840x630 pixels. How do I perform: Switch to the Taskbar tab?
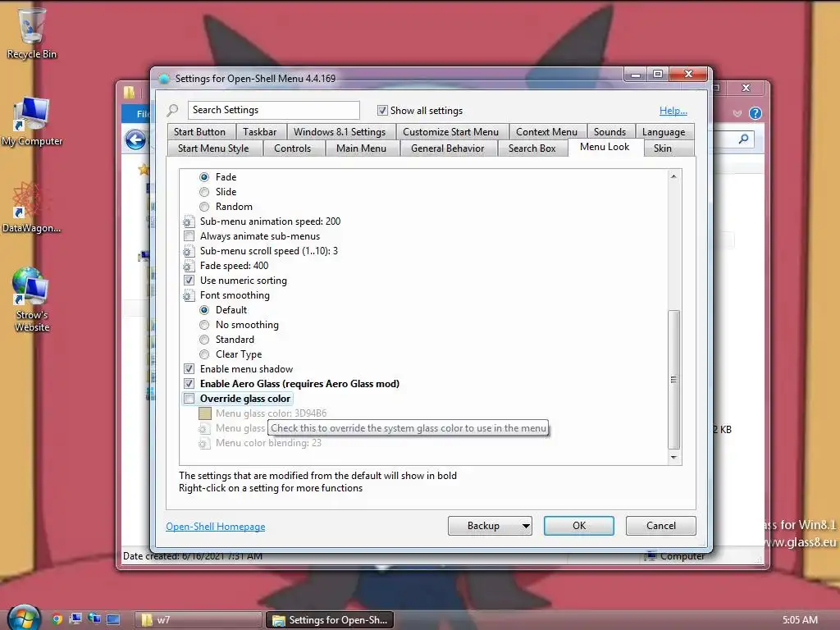(260, 132)
